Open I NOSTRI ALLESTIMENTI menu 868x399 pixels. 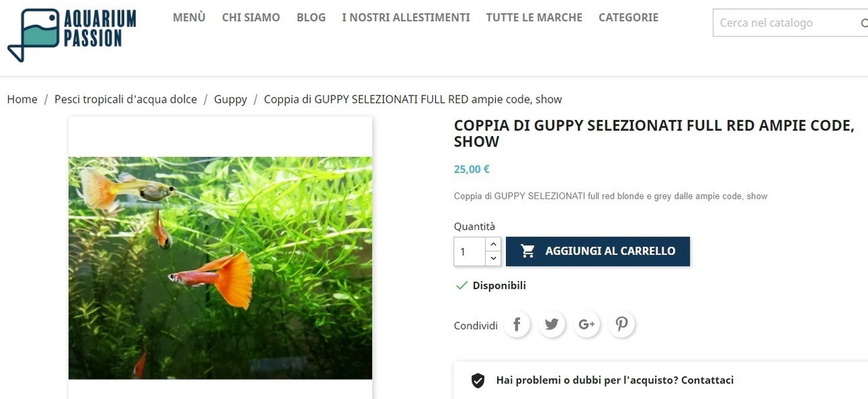(x=406, y=18)
